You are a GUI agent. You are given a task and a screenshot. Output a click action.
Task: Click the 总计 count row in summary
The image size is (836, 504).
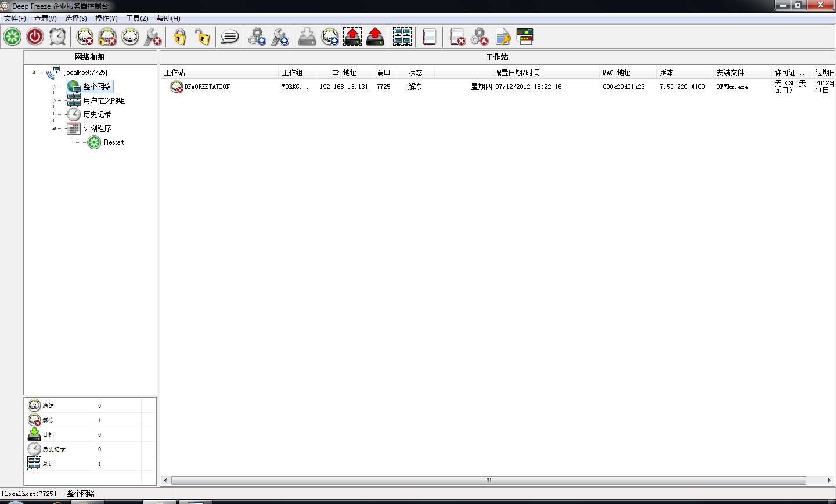pyautogui.click(x=91, y=463)
